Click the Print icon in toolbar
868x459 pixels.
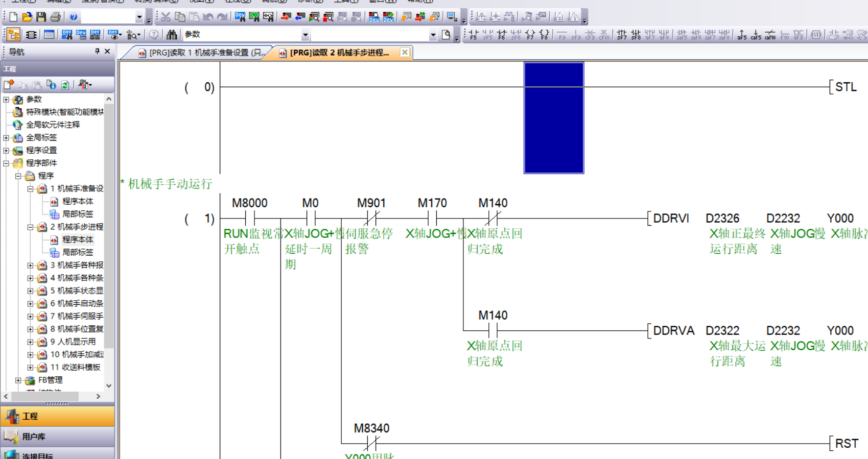click(56, 17)
